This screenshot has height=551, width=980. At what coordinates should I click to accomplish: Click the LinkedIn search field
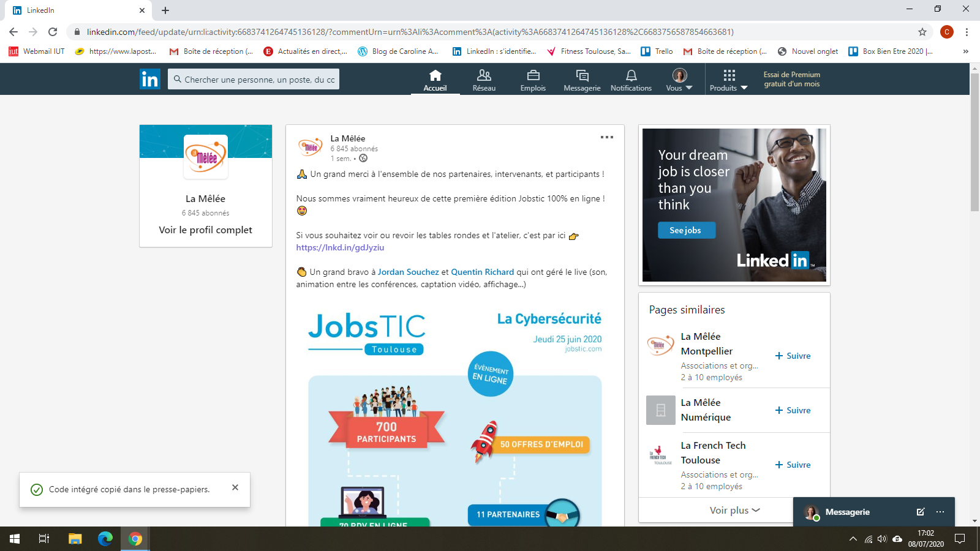[x=254, y=79]
